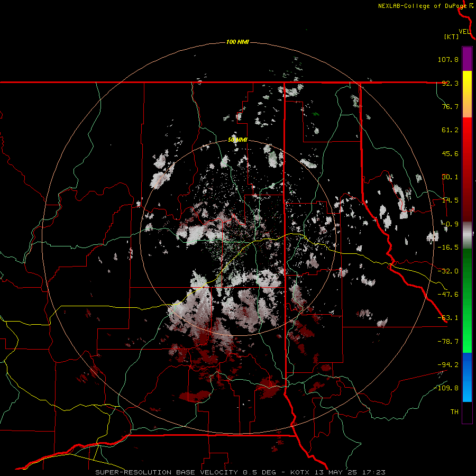Click the -78.7 legend value
The width and height of the screenshot is (476, 476).
click(x=448, y=342)
